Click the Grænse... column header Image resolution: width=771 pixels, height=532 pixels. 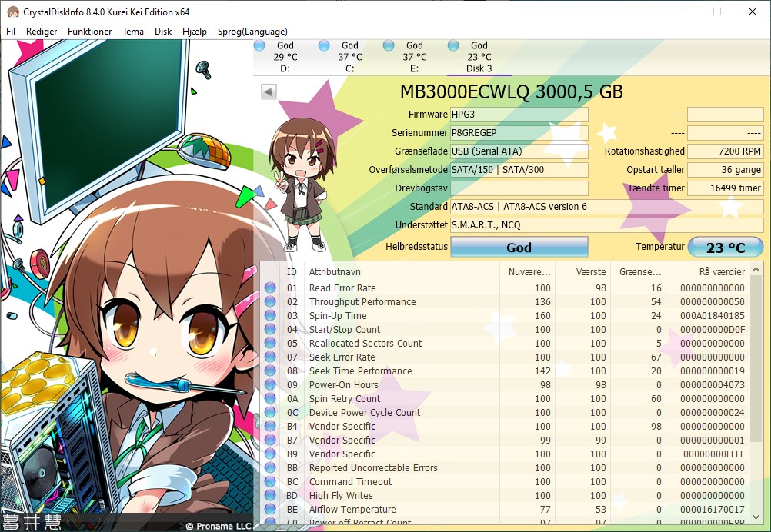(638, 271)
